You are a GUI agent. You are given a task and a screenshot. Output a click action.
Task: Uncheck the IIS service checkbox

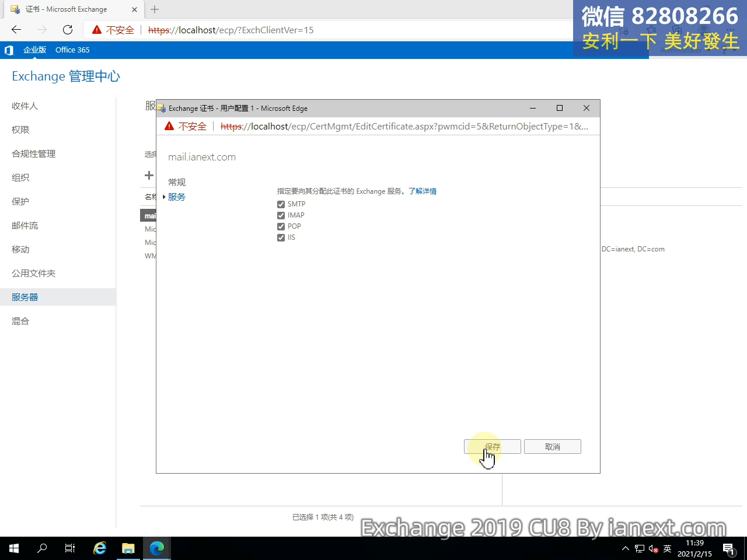pos(281,237)
